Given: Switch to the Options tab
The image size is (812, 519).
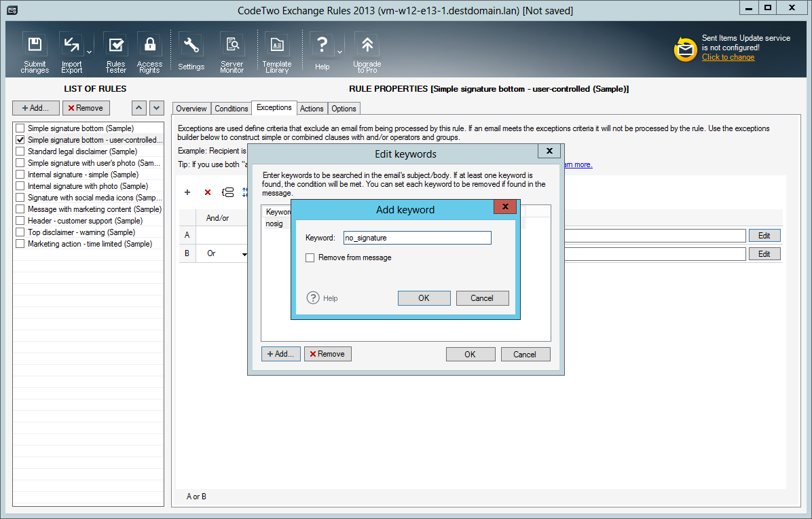Looking at the screenshot, I should coord(344,108).
